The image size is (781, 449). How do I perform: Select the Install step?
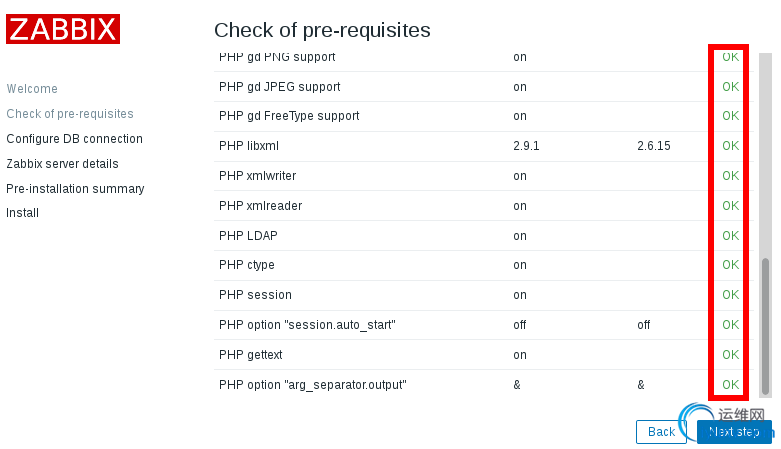pos(23,213)
